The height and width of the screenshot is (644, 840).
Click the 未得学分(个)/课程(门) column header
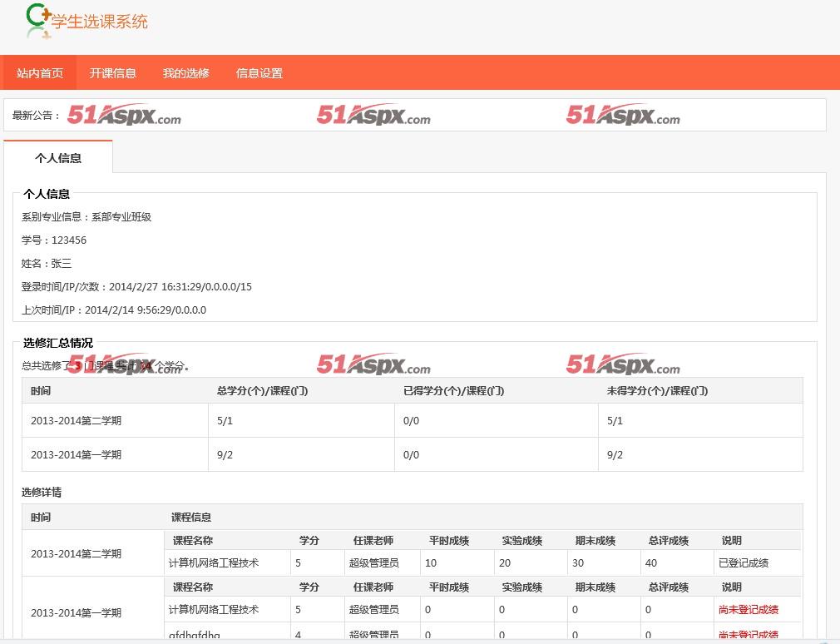point(657,391)
